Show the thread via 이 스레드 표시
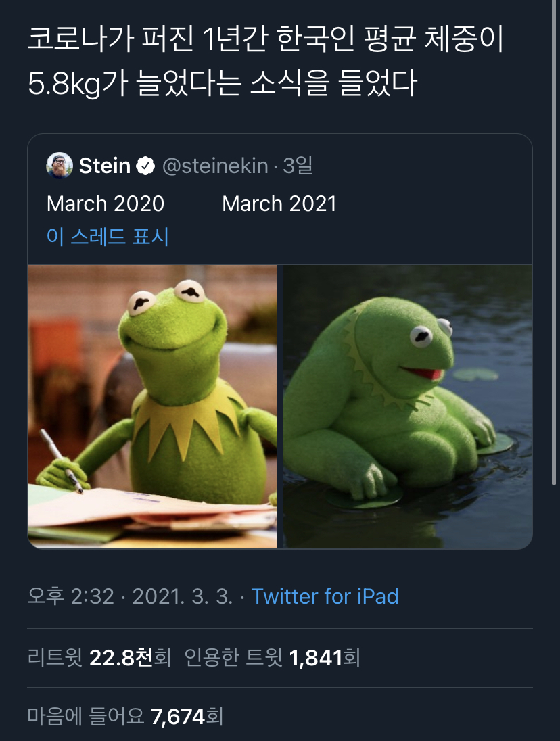560x741 pixels. pos(108,237)
